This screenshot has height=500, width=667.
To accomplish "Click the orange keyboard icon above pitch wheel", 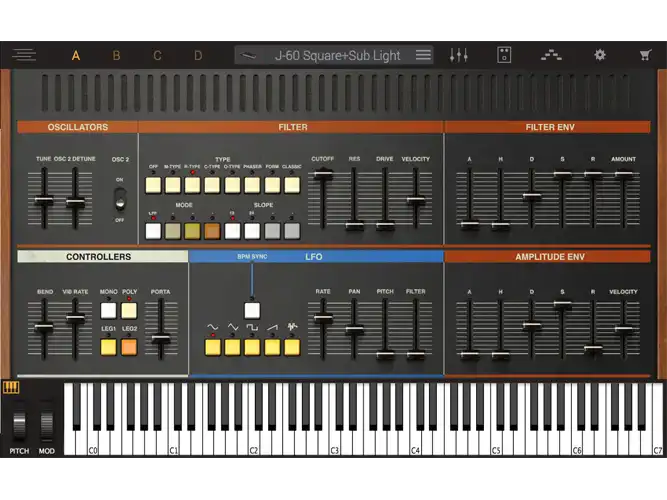I will pos(11,387).
